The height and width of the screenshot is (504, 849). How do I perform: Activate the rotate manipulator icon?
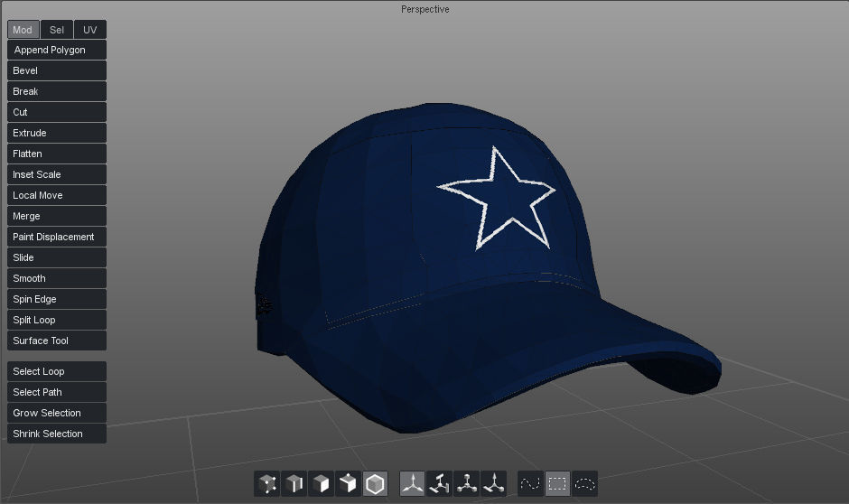pos(440,483)
